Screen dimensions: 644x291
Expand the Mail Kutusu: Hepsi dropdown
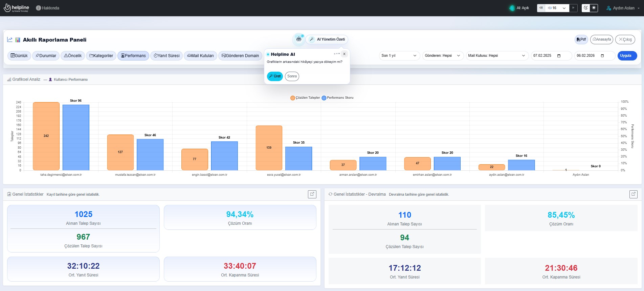tap(496, 56)
